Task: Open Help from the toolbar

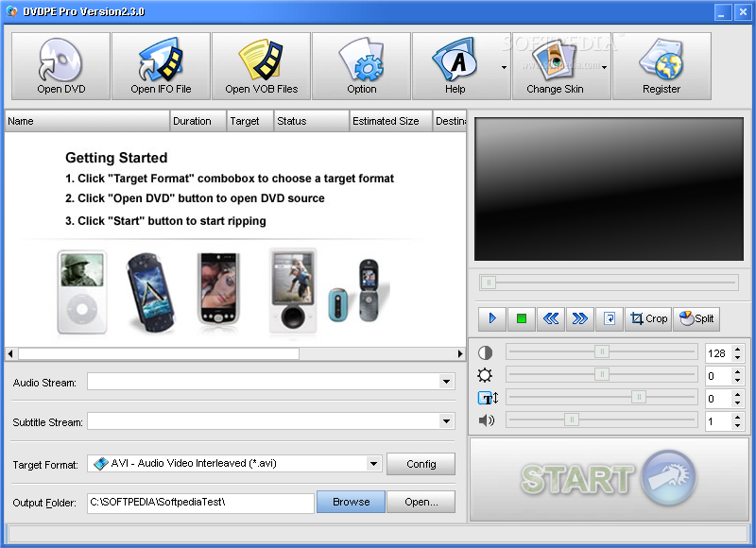Action: 455,66
